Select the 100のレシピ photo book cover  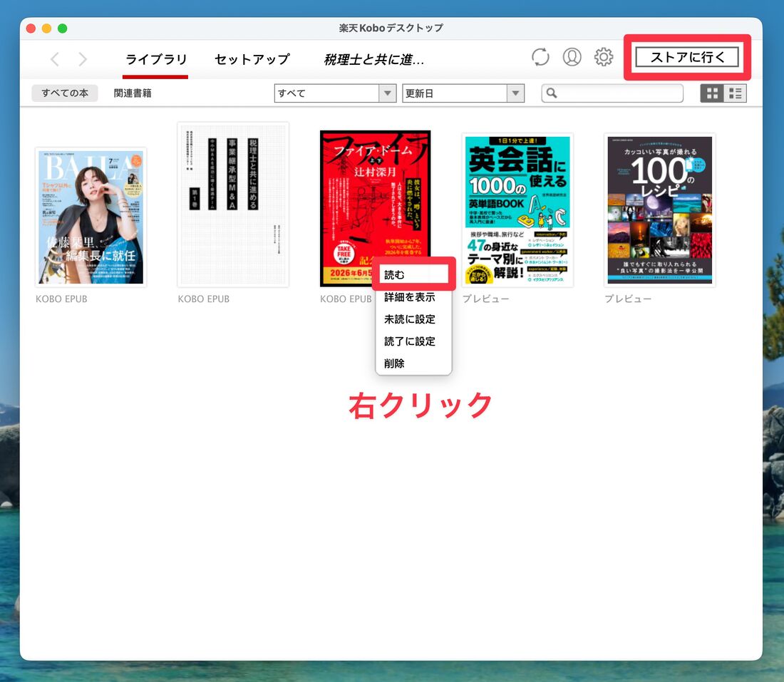660,210
